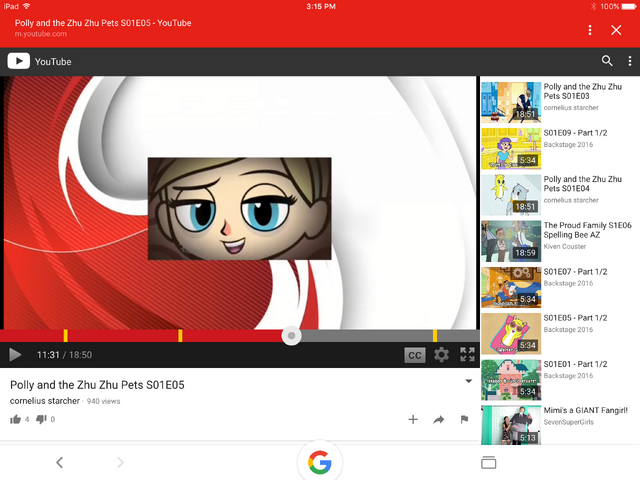Viewport: 640px width, 480px height.
Task: Select title 'Polly and the Zhu Zhu Pets S01E04'
Action: click(x=583, y=184)
